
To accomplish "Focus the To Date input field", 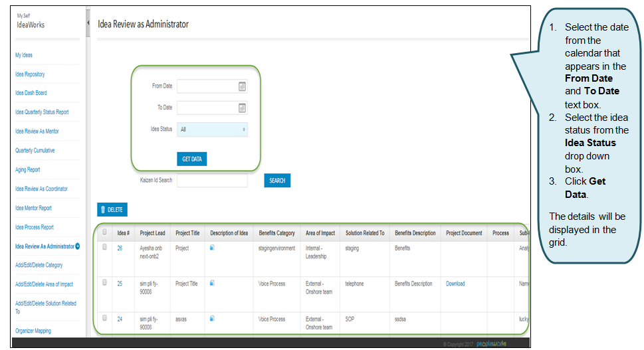I will pyautogui.click(x=212, y=108).
